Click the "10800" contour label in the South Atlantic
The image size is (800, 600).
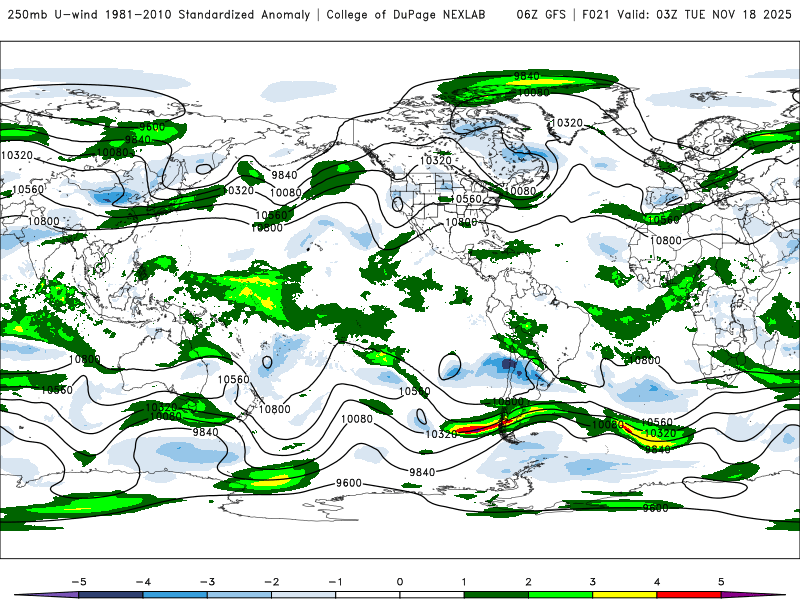tap(644, 360)
